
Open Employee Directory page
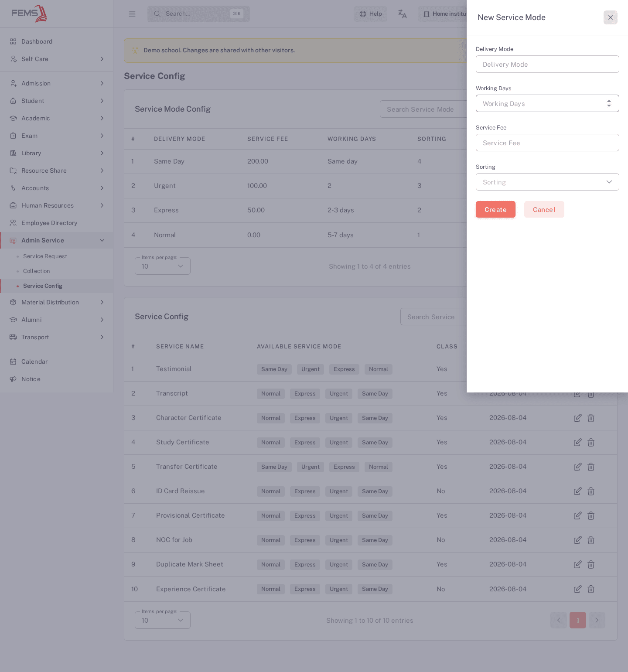(57, 223)
